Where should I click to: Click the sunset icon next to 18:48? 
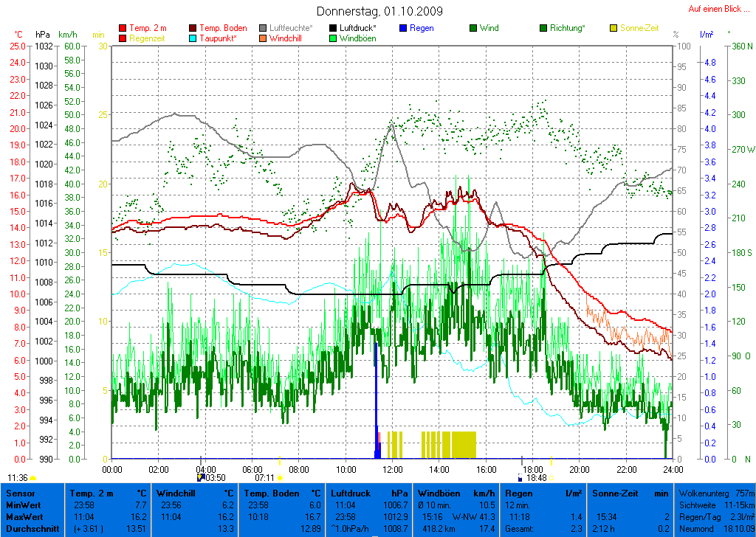(x=551, y=478)
